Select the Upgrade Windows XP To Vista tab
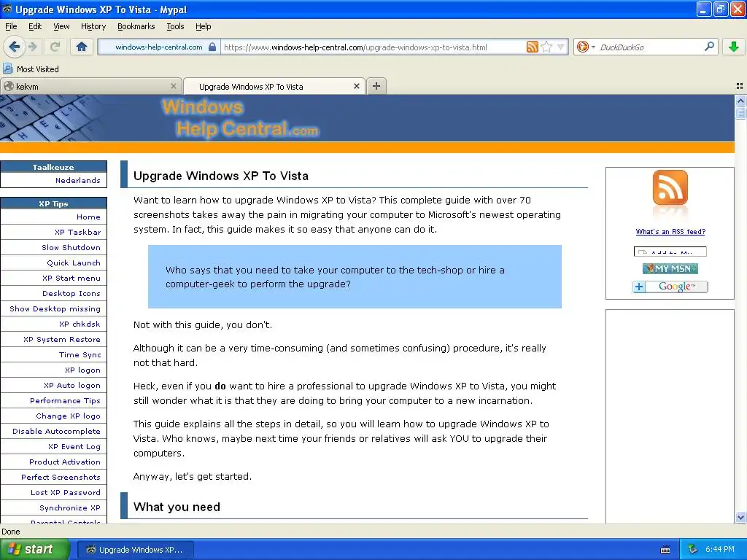Screen dimensions: 747x560 274,86
